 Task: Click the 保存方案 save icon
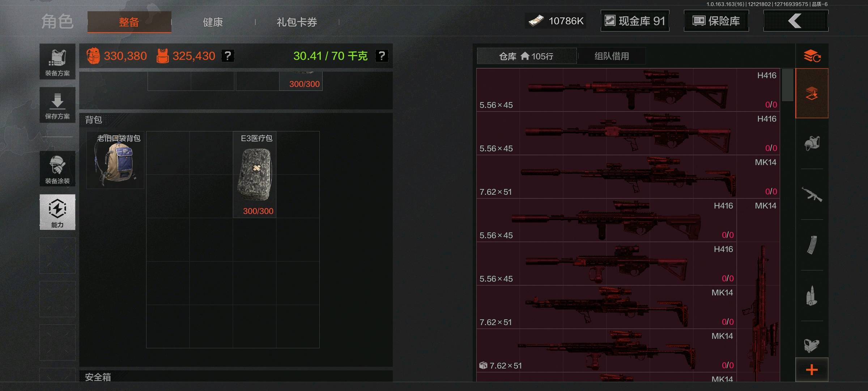(x=58, y=105)
